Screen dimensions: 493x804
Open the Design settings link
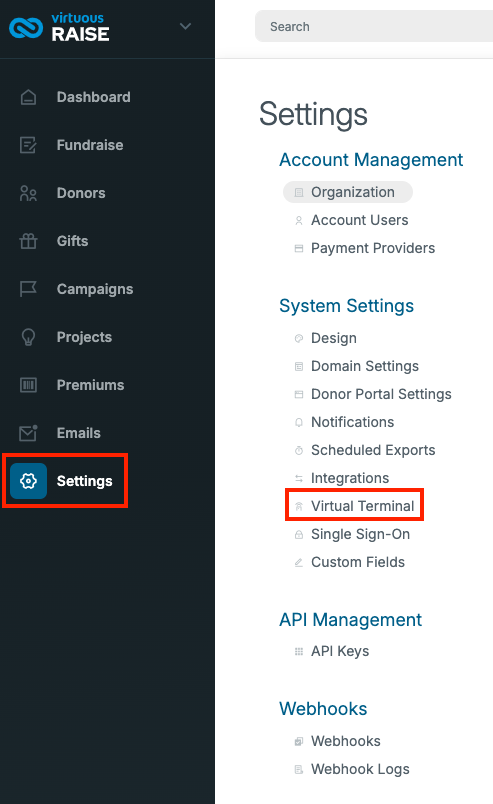pos(334,338)
